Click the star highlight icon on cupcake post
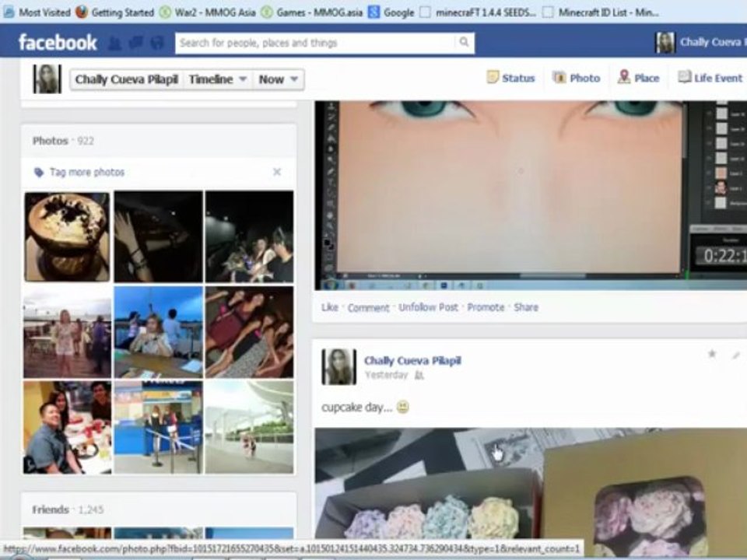Screen dimensions: 747x560 pos(712,353)
